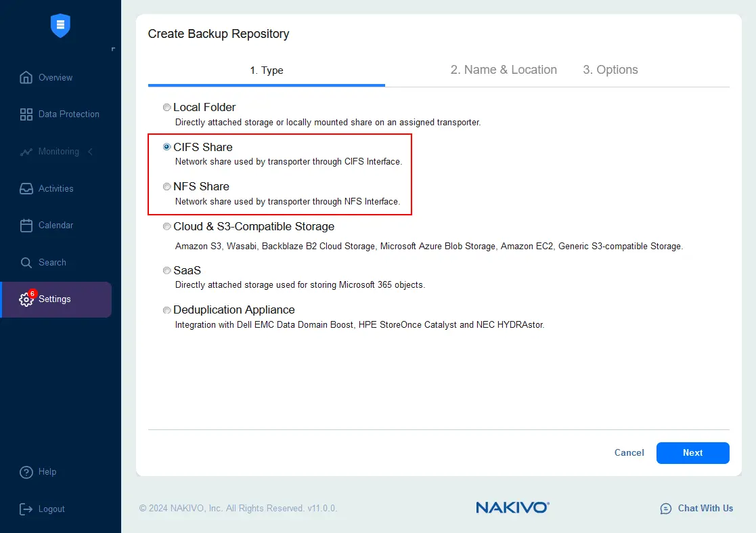Click the NFS Share option label
Viewport: 756px width, 533px height.
(x=202, y=187)
